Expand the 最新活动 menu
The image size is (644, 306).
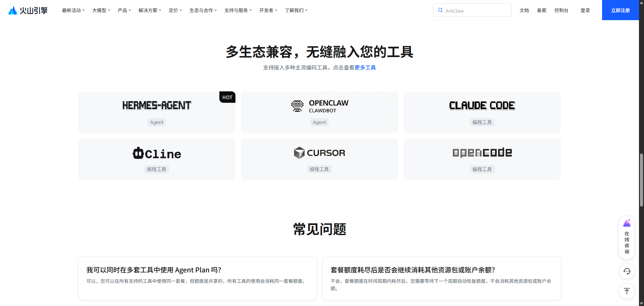73,10
